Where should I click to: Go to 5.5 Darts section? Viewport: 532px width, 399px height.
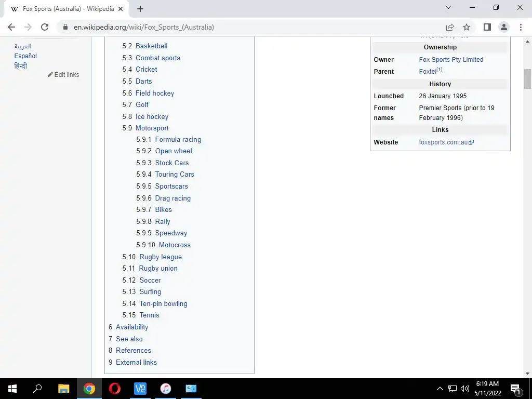[x=143, y=81]
